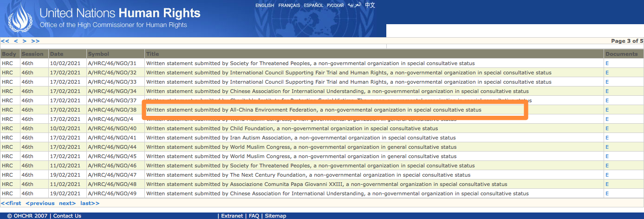The image size is (644, 219).
Task: Switch language to Español
Action: tap(313, 6)
